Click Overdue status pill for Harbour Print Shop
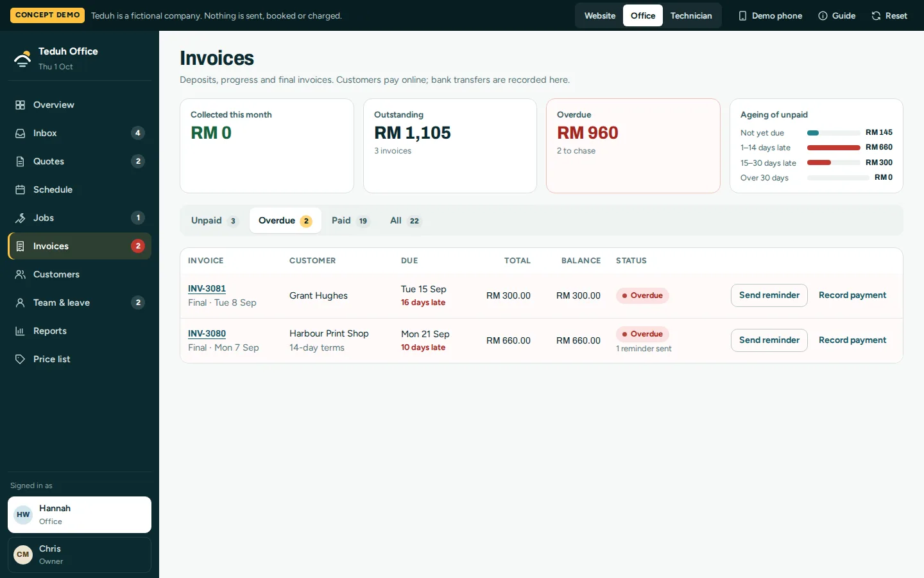The width and height of the screenshot is (924, 578). pos(642,334)
